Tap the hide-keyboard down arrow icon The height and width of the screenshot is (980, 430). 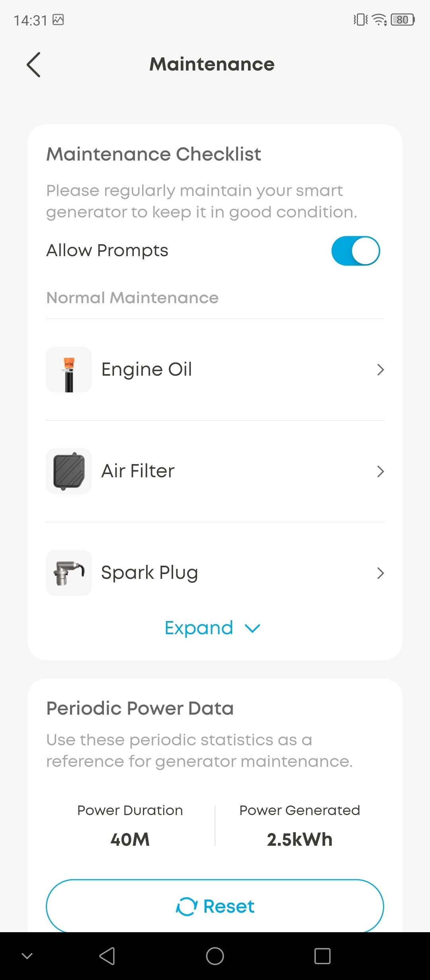coord(27,956)
